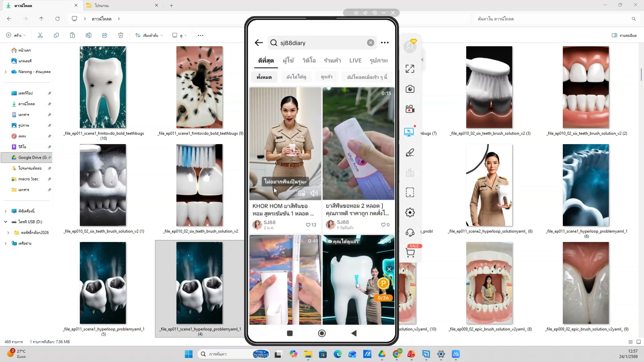Open the shopping cart SALE icon
Screen dimensions: 644x362
click(x=410, y=253)
